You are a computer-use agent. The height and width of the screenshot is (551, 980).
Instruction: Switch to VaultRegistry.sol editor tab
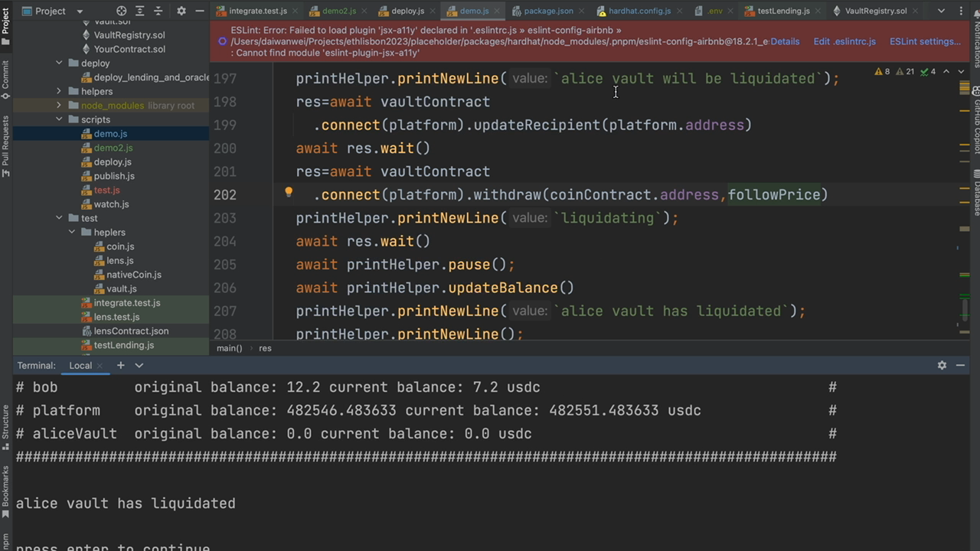875,11
